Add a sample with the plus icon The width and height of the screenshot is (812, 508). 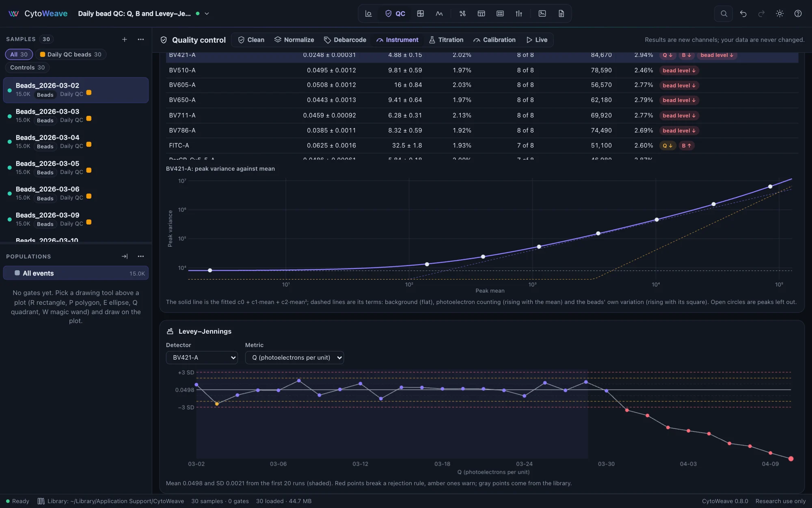click(125, 39)
